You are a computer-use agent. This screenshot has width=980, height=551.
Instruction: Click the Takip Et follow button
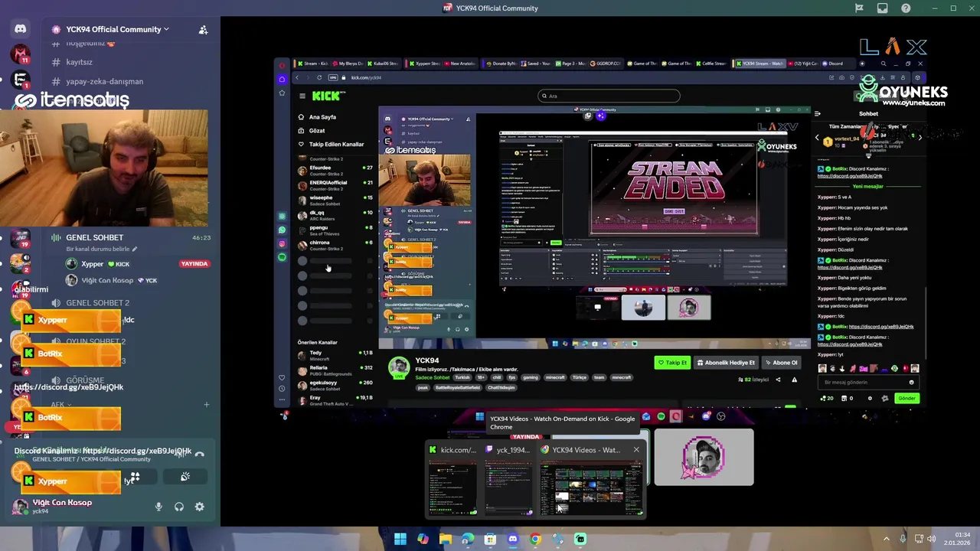[x=672, y=363]
